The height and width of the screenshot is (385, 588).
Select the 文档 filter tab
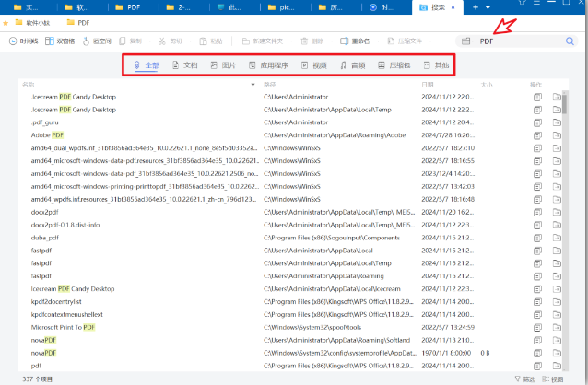tap(185, 65)
